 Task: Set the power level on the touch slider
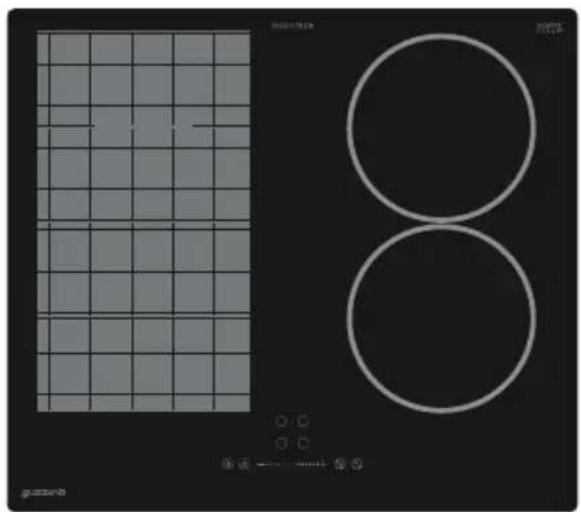(292, 464)
